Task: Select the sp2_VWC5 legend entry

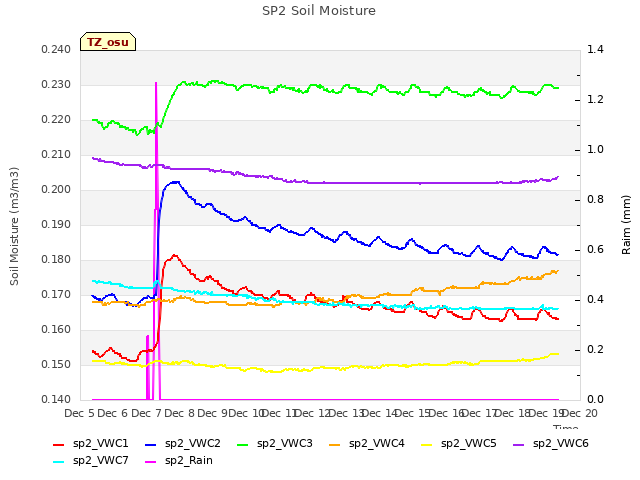Action: click(x=459, y=443)
